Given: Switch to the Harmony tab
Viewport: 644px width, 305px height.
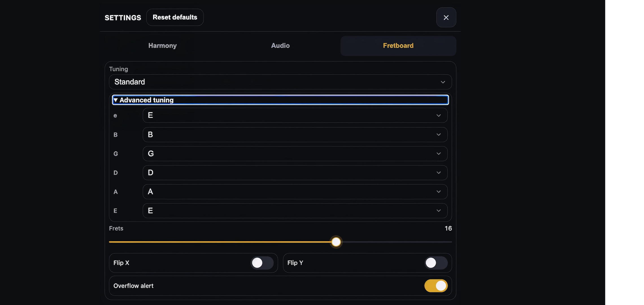Looking at the screenshot, I should pyautogui.click(x=162, y=46).
